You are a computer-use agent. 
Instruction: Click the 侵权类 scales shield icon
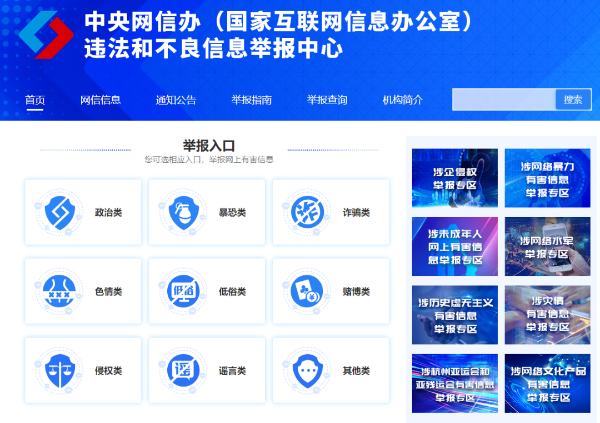pos(59,371)
